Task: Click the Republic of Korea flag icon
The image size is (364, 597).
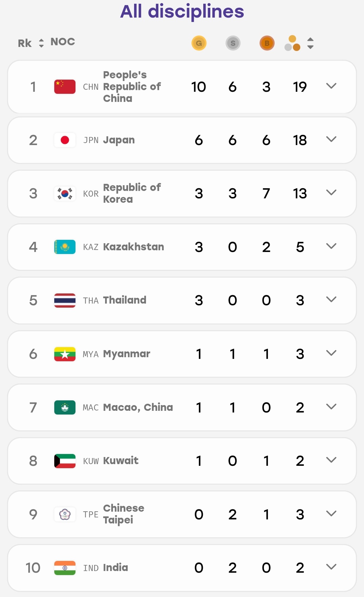Action: [x=65, y=194]
